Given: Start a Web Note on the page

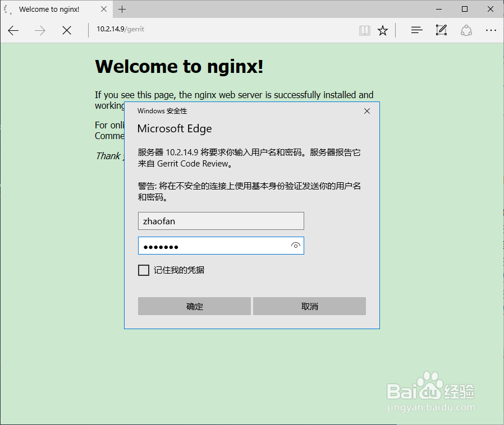Looking at the screenshot, I should [x=441, y=30].
